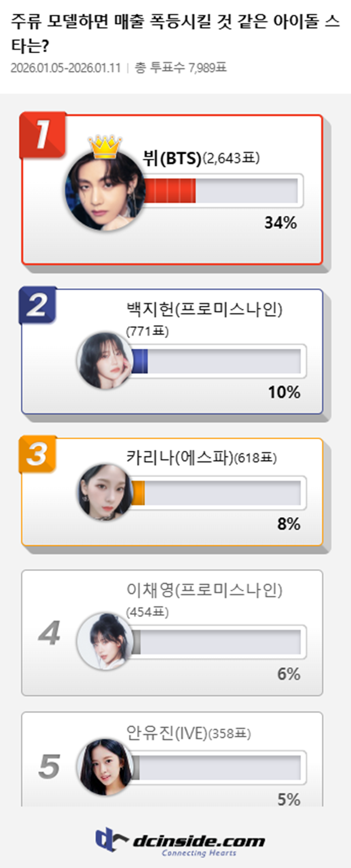This screenshot has width=351, height=868.
Task: Click the poll title heading at top
Action: (175, 33)
